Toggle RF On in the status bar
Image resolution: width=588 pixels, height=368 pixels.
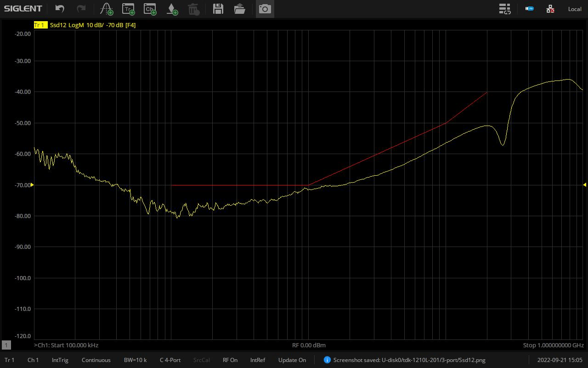(230, 360)
